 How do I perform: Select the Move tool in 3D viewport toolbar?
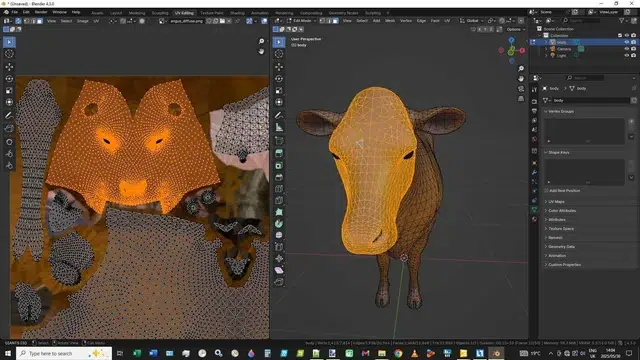tap(279, 67)
